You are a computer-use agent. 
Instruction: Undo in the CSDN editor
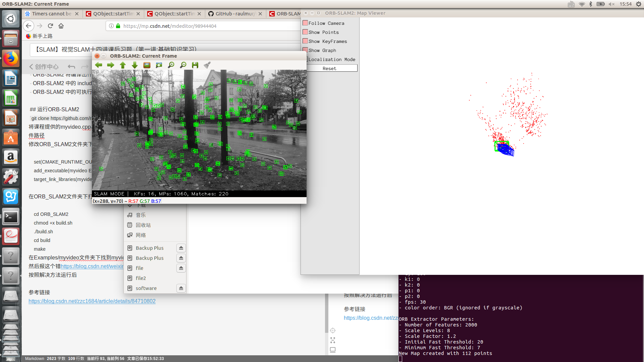[x=71, y=67]
